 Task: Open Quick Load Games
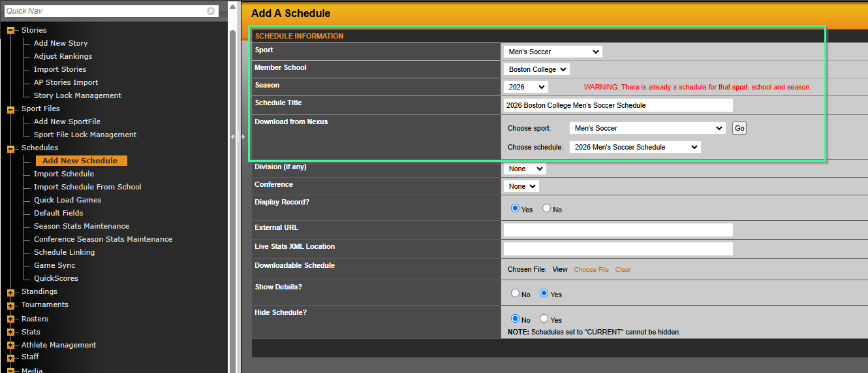(68, 200)
